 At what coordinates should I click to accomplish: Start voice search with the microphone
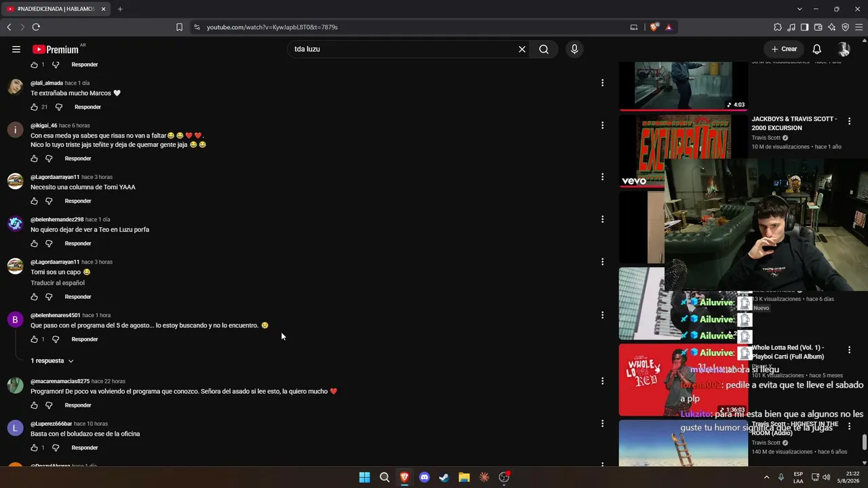(x=574, y=49)
